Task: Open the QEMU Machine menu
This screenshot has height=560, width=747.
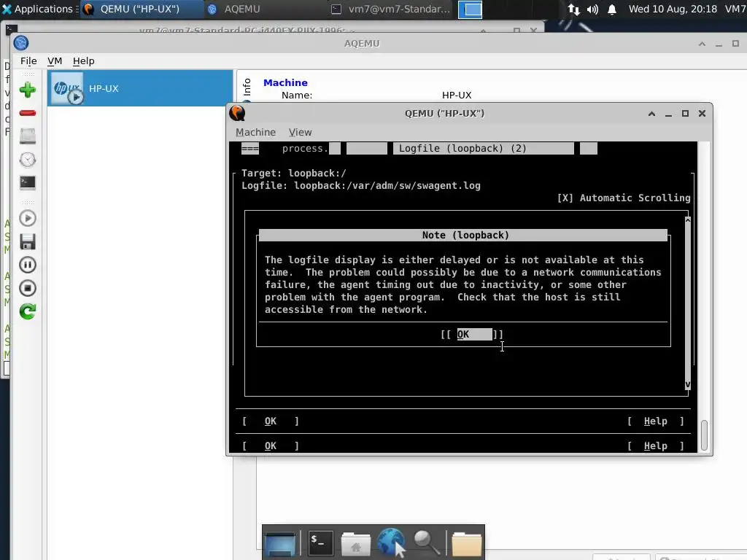Action: (255, 133)
